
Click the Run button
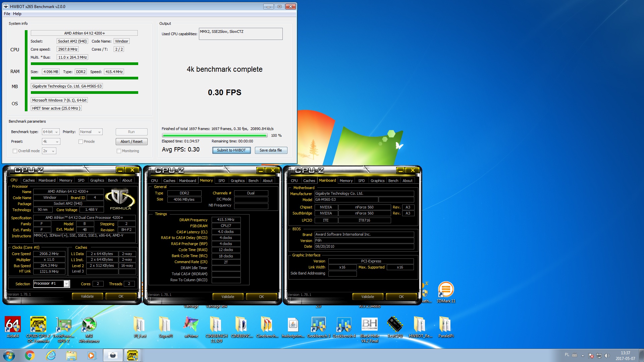pyautogui.click(x=131, y=132)
